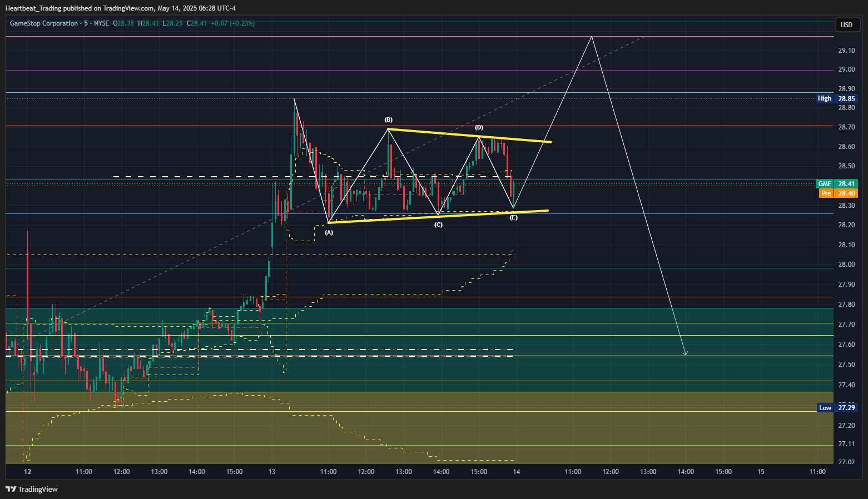This screenshot has height=499, width=868.
Task: Click the 28.10 price axis label
Action: [x=846, y=245]
